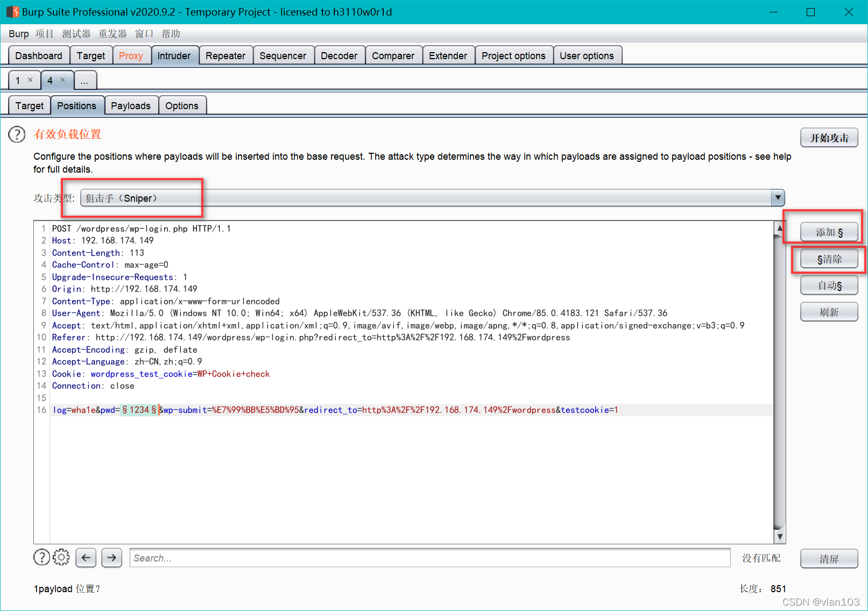The image size is (868, 611).
Task: Click the §1234§ payload marker in request
Action: [139, 410]
